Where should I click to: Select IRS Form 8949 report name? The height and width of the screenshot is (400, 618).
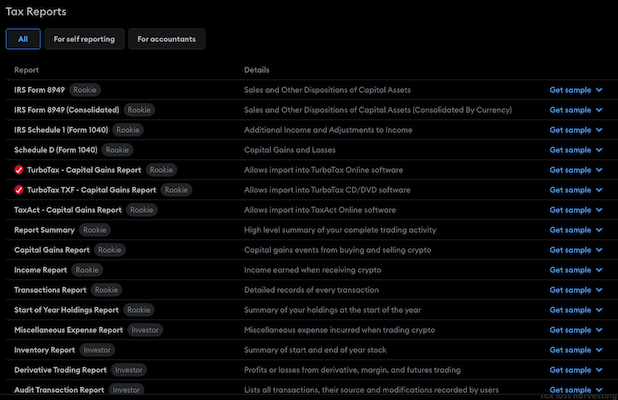(x=39, y=90)
